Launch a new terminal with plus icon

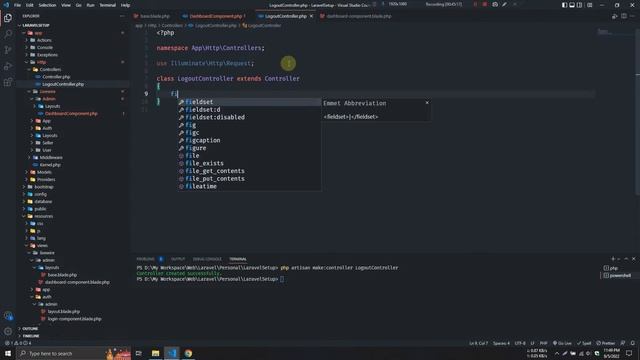click(x=613, y=259)
